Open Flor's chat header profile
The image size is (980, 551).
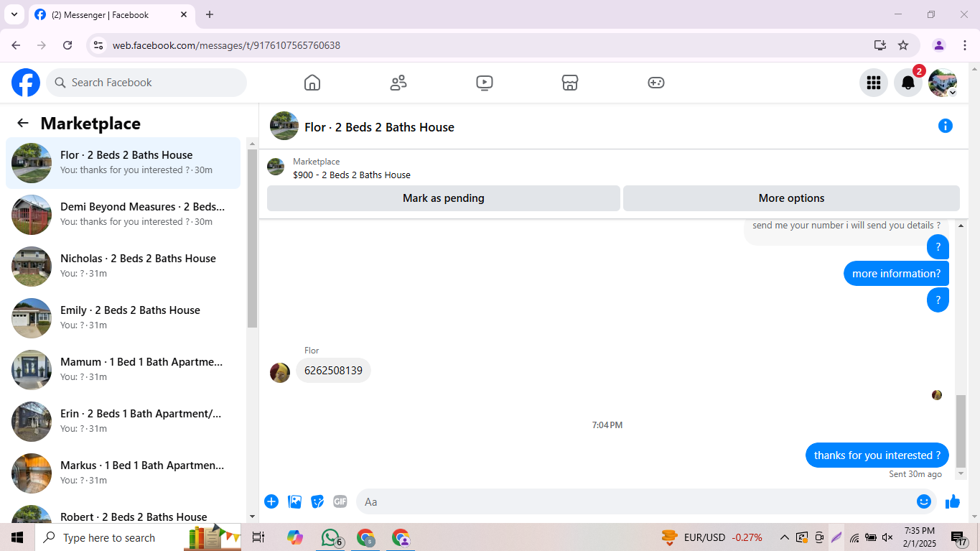click(x=362, y=126)
